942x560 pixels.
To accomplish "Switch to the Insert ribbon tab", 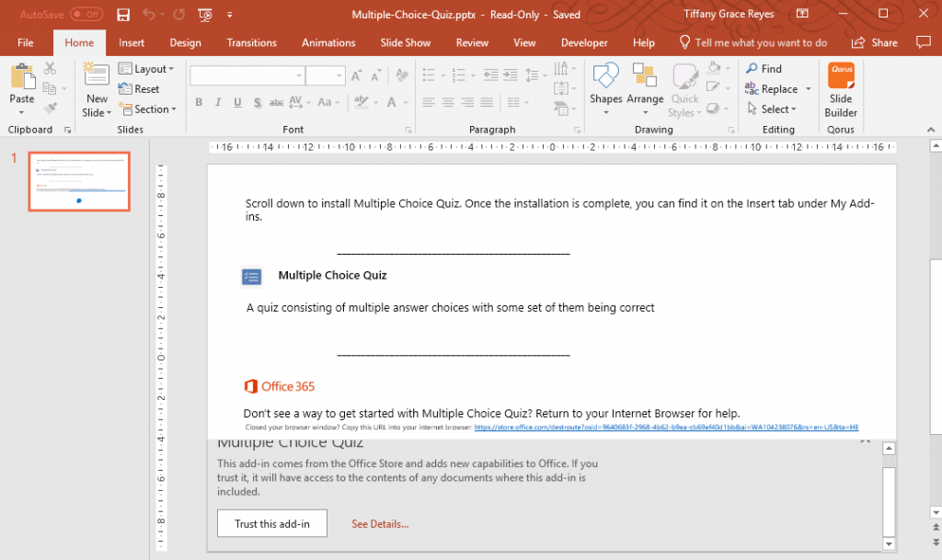I will (131, 42).
